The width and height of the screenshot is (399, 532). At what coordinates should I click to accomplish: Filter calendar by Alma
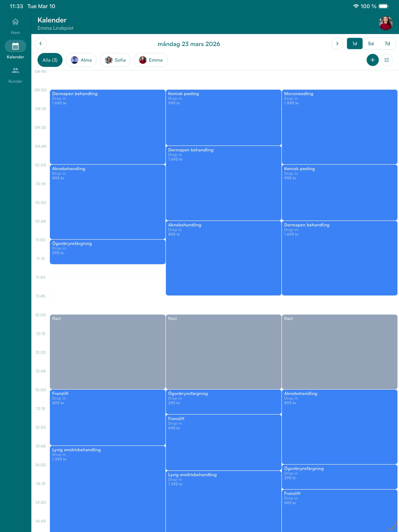[x=81, y=60]
